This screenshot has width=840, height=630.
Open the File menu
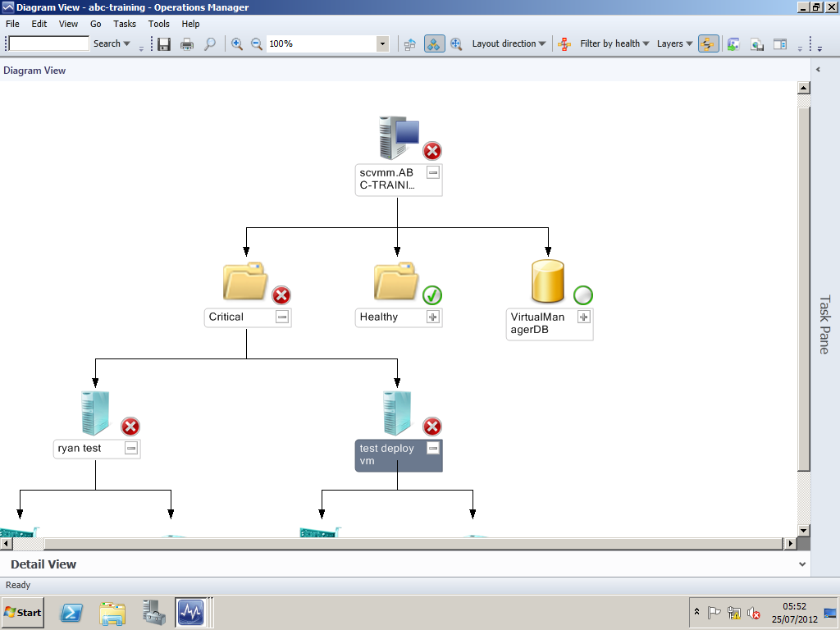(x=12, y=24)
